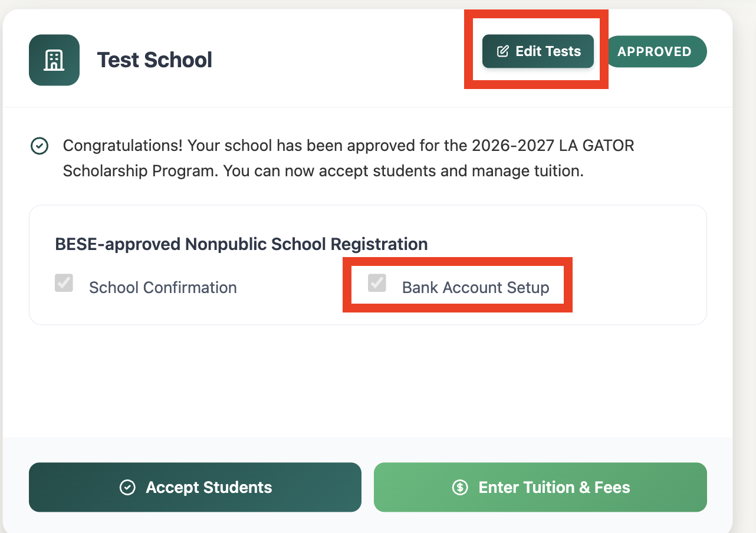This screenshot has height=533, width=756.
Task: Click the APPROVED status badge
Action: tap(655, 51)
